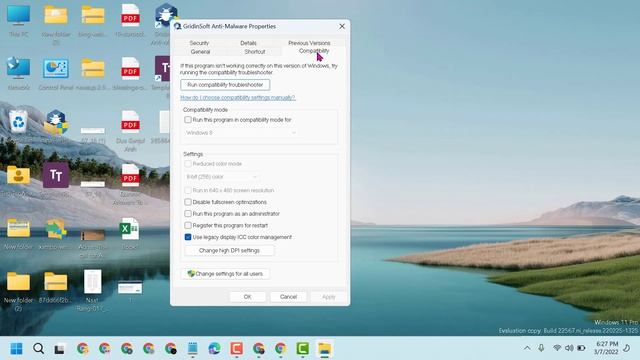Open the green Camtasia icon in taskbar
This screenshot has height=360, width=640.
pyautogui.click(x=302, y=349)
